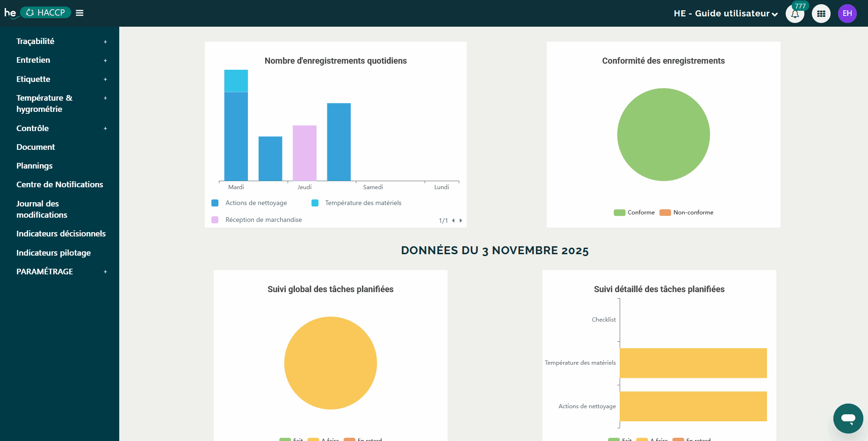The image size is (868, 441).
Task: Open the notifications bell icon
Action: pyautogui.click(x=795, y=14)
